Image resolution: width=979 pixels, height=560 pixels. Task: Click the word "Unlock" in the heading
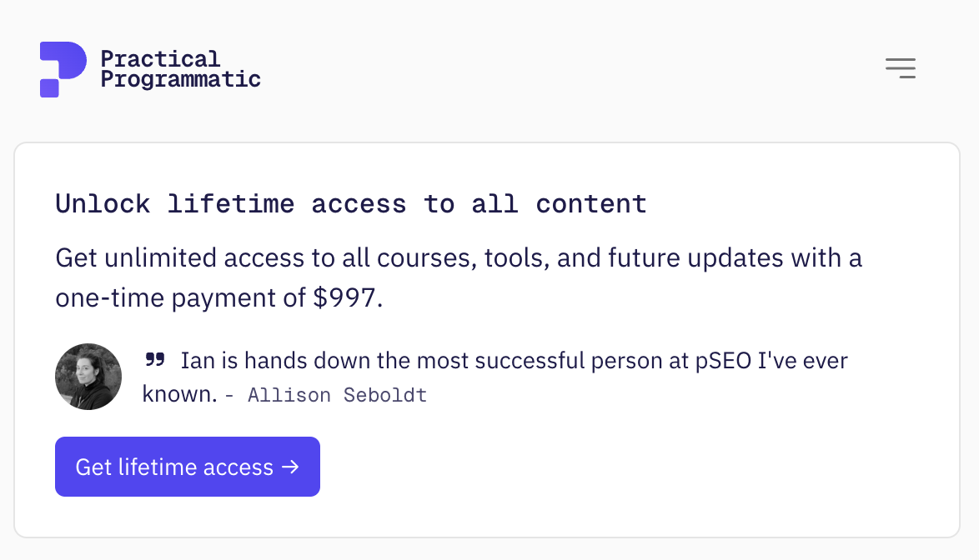pos(103,203)
